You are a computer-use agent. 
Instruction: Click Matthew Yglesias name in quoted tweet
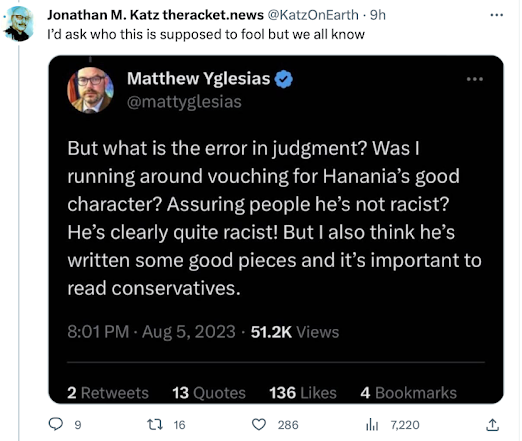(x=198, y=79)
